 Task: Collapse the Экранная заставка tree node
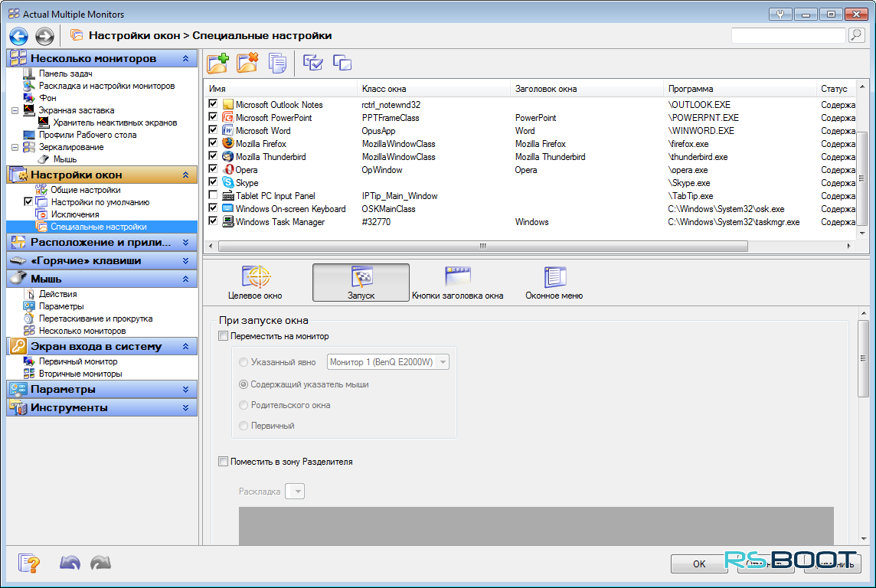[x=15, y=110]
